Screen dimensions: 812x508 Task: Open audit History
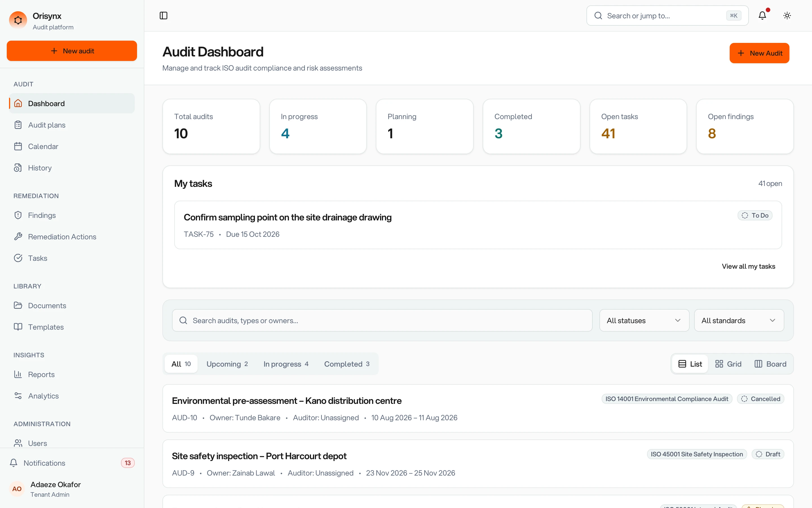click(x=72, y=168)
